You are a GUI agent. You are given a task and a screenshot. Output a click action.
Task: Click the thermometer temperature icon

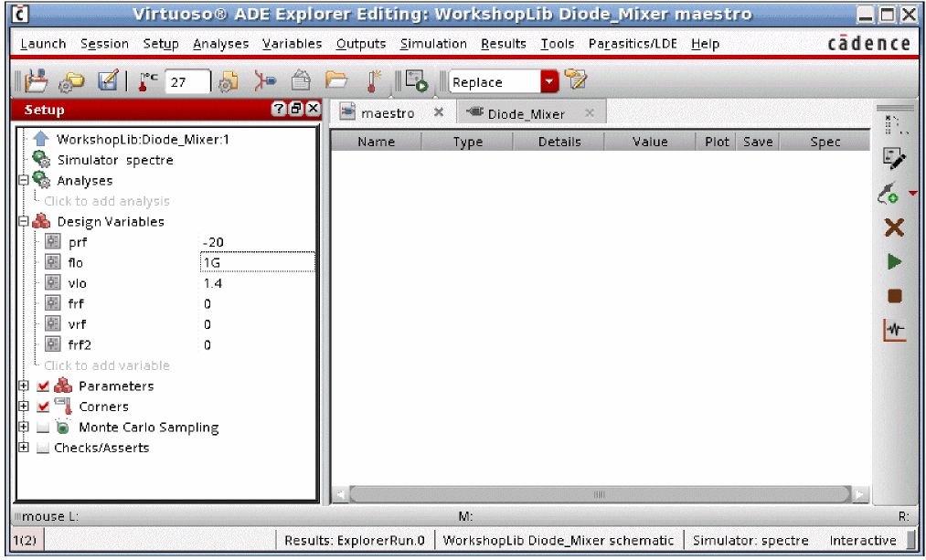point(146,81)
